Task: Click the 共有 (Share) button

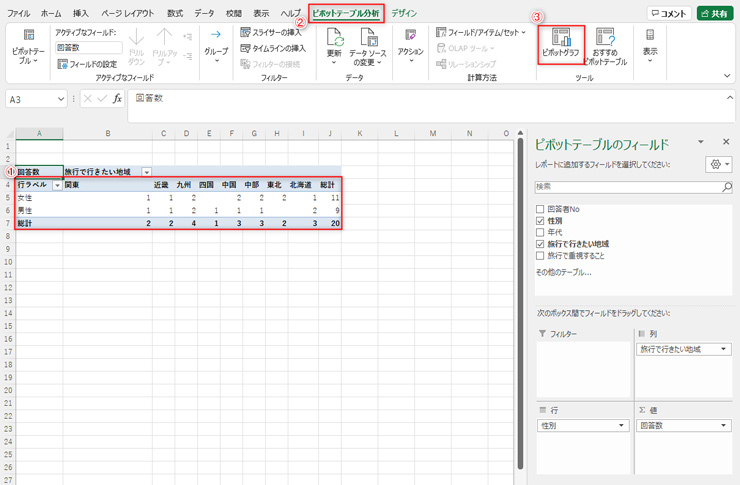Action: 714,13
